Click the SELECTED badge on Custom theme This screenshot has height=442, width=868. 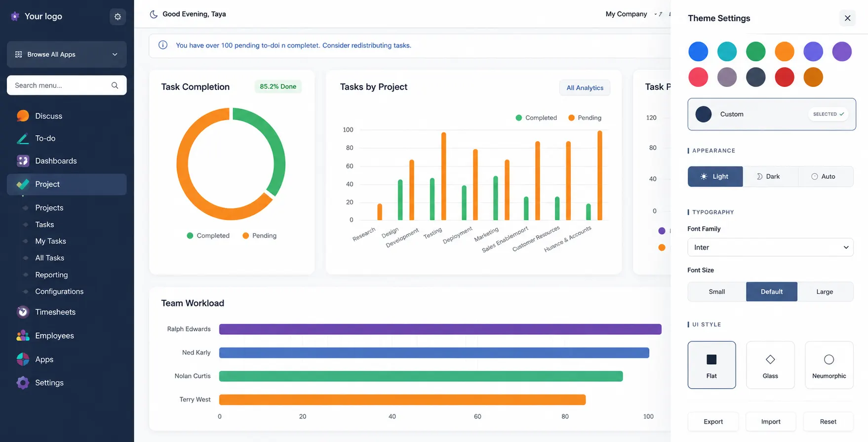coord(828,114)
